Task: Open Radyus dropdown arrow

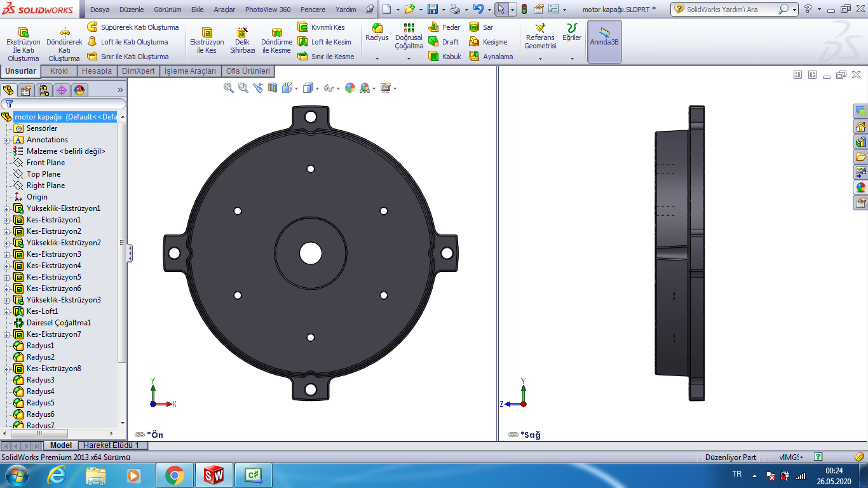Action: click(377, 58)
